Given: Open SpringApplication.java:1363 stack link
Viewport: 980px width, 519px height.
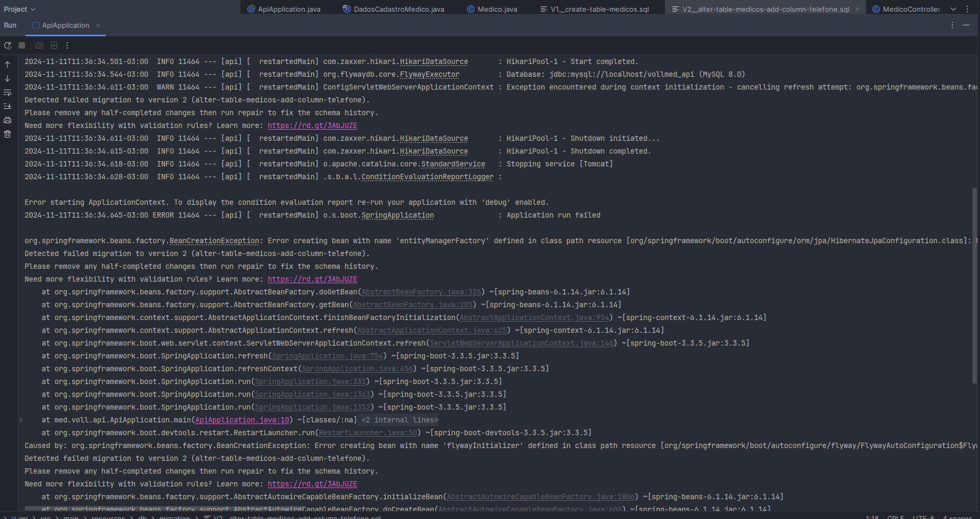Looking at the screenshot, I should coord(312,394).
